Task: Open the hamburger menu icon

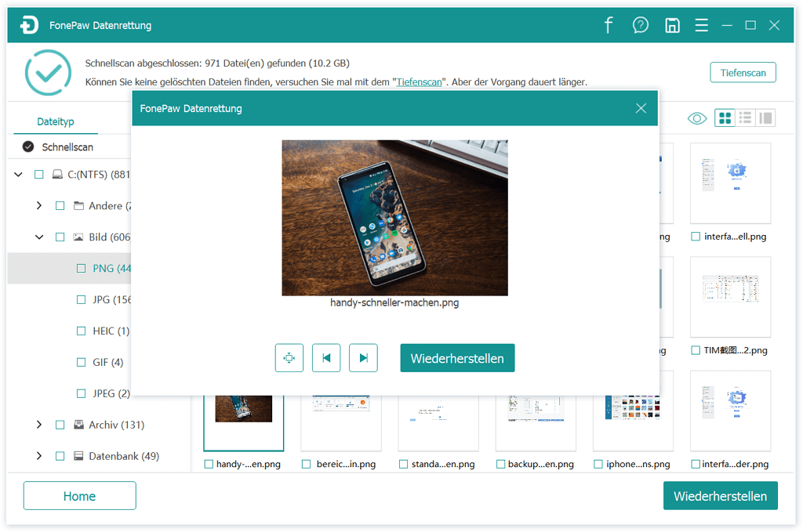Action: pyautogui.click(x=702, y=25)
